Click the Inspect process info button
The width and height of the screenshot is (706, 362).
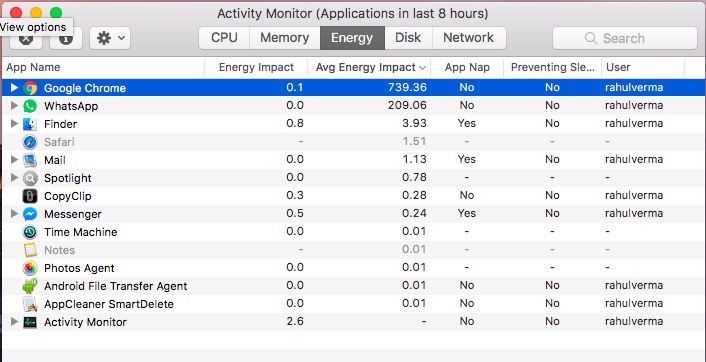pos(66,38)
